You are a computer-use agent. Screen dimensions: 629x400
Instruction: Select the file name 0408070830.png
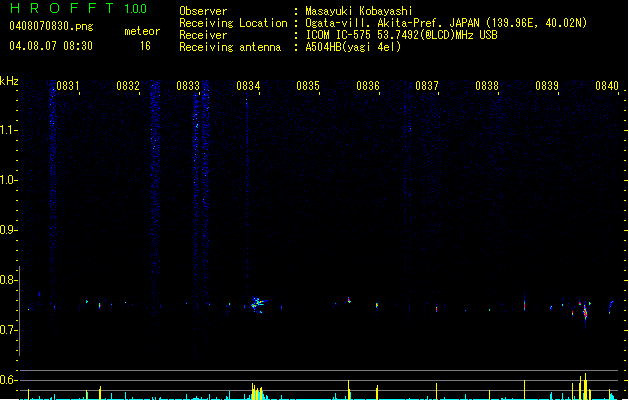tap(51, 26)
